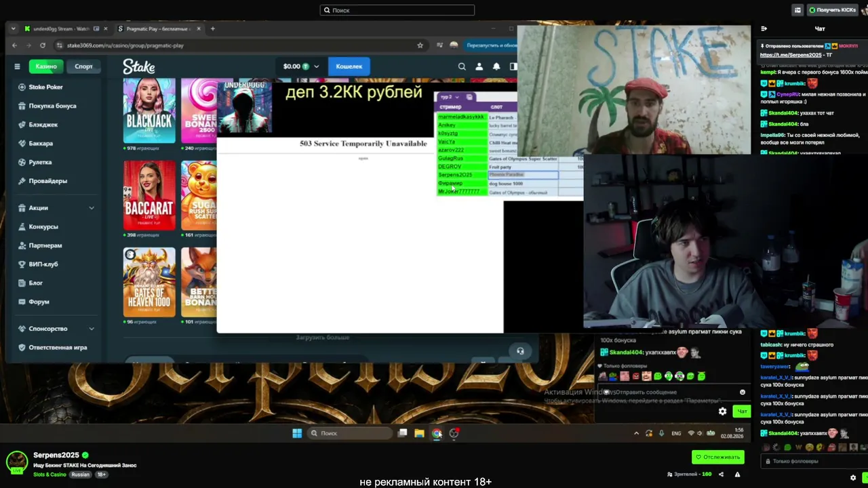Open the Gates of Heaven 1000 thumbnail
Viewport: 868px width, 488px height.
coord(149,282)
